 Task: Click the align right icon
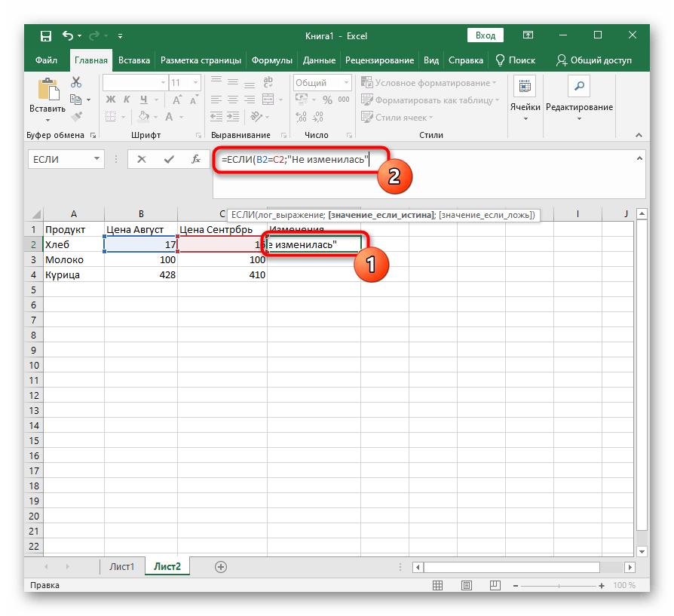click(250, 100)
